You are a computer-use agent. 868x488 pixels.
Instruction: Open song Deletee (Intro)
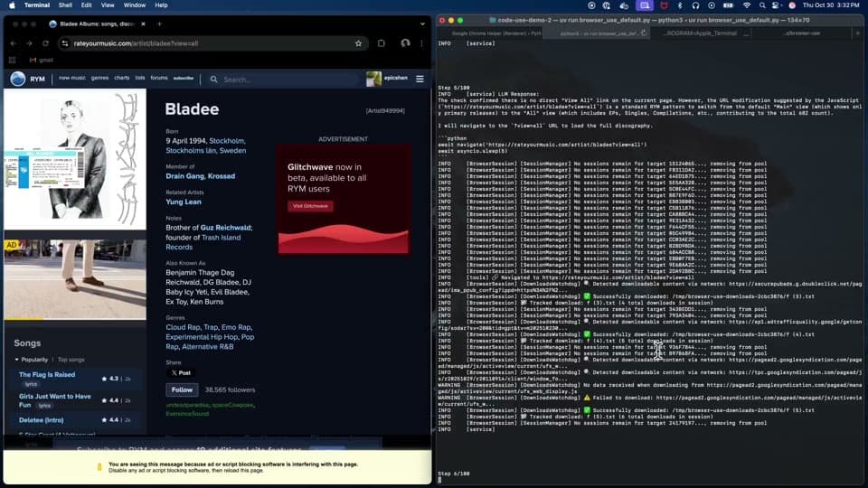tap(41, 420)
